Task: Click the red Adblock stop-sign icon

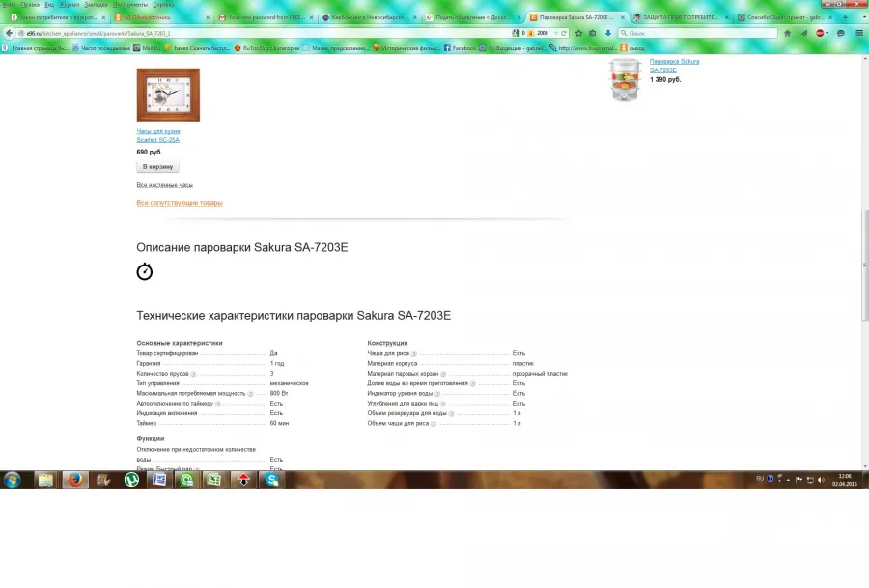Action: point(820,33)
